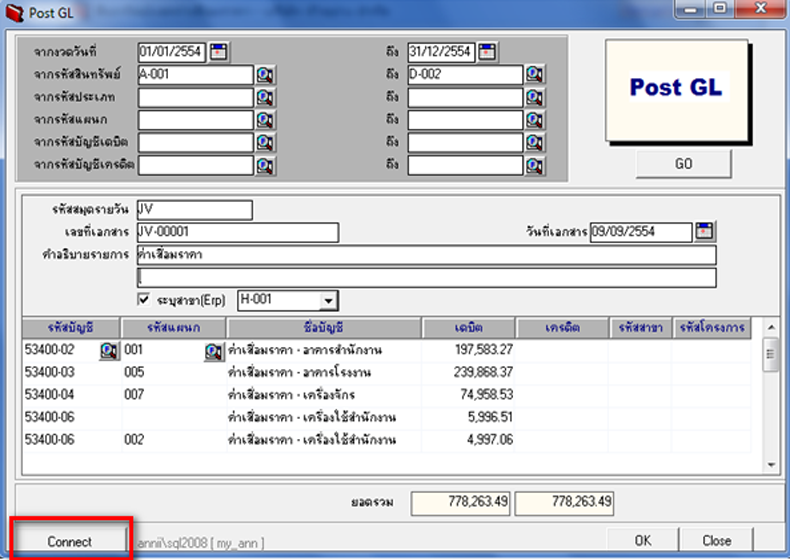The height and width of the screenshot is (560, 790).
Task: Click lookup icon beside asset code D-002
Action: tap(535, 75)
